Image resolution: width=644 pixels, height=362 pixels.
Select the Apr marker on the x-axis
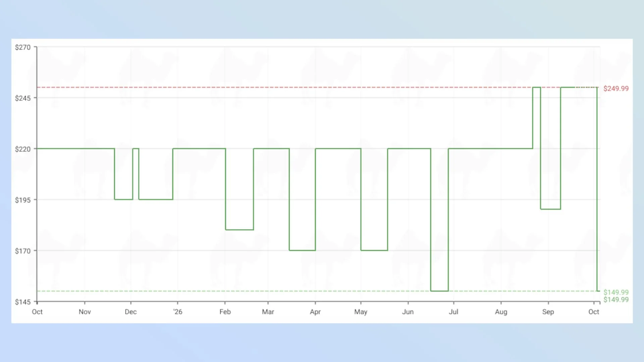[x=315, y=312]
